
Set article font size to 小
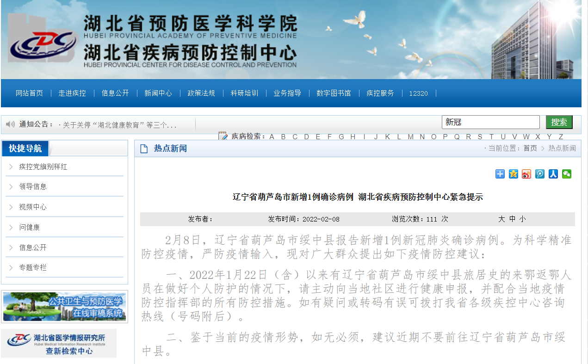[522, 219]
